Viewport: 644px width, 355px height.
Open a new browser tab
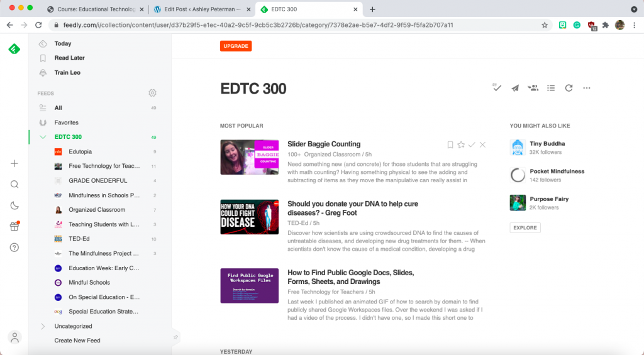[372, 9]
